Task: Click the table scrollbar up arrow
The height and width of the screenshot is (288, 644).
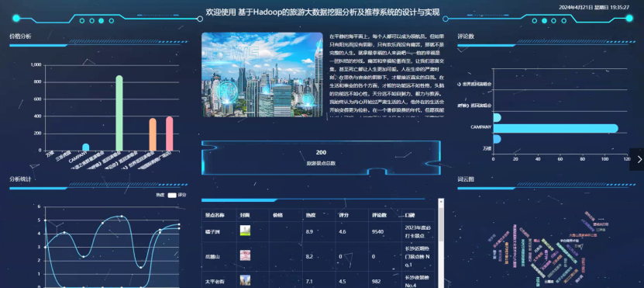Action: [441, 201]
